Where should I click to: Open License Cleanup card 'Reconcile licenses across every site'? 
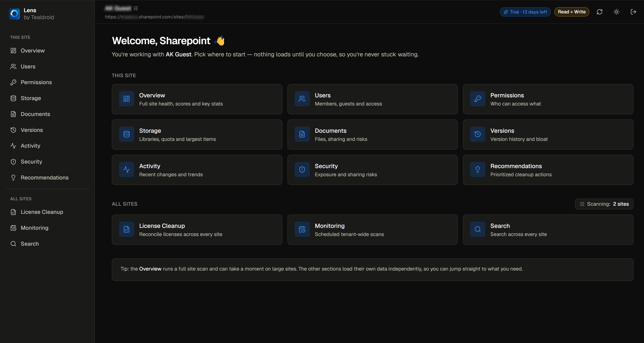(197, 230)
